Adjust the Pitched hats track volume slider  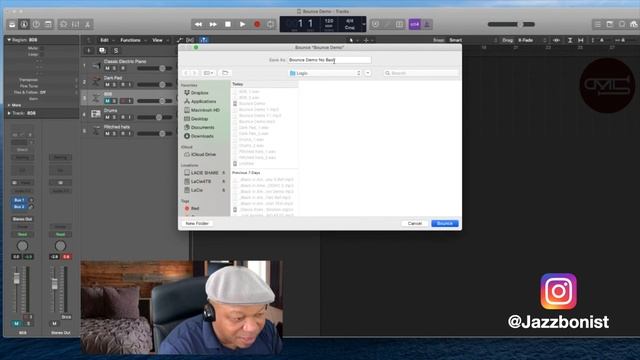click(x=155, y=133)
